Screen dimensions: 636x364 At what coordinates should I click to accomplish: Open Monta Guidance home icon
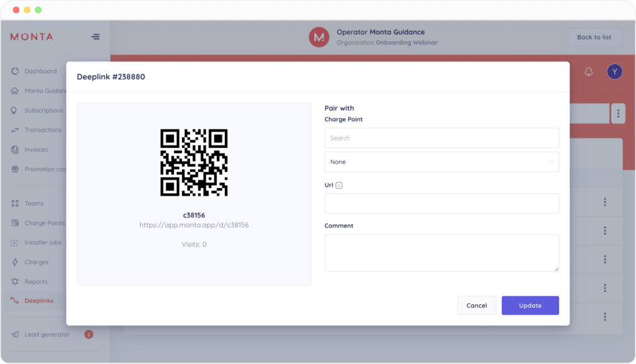pyautogui.click(x=15, y=91)
